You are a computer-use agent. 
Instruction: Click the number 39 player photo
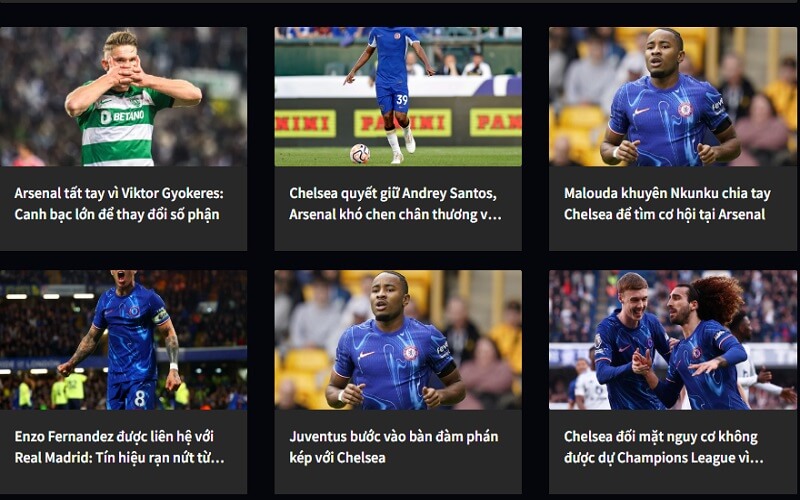tap(398, 96)
